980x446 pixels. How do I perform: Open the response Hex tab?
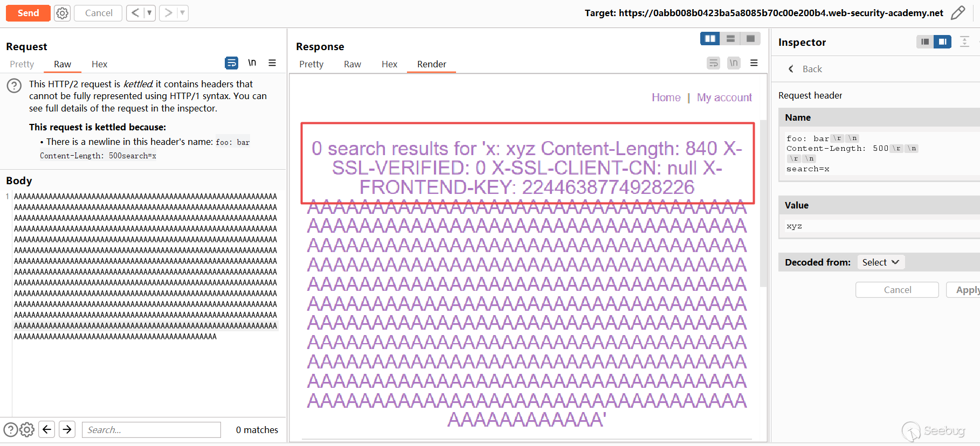[x=389, y=64]
